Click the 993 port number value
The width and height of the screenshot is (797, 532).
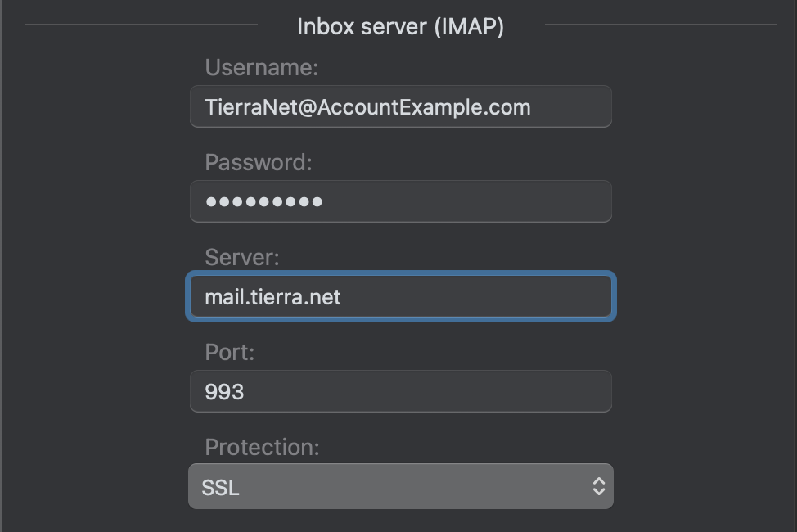(x=224, y=391)
